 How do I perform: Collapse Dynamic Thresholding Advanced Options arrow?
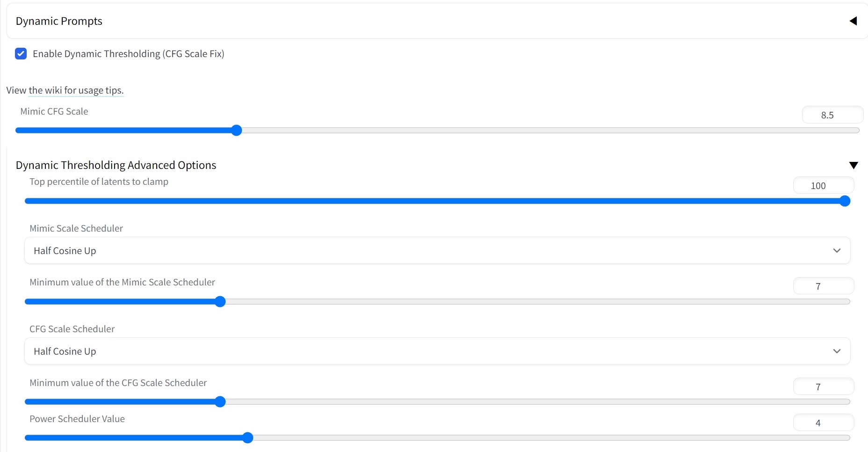click(x=853, y=165)
